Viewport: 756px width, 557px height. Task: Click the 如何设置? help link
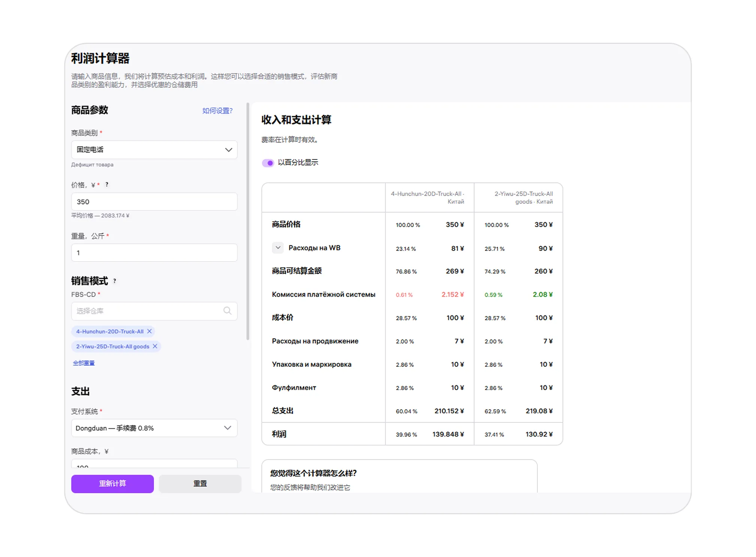pos(217,111)
